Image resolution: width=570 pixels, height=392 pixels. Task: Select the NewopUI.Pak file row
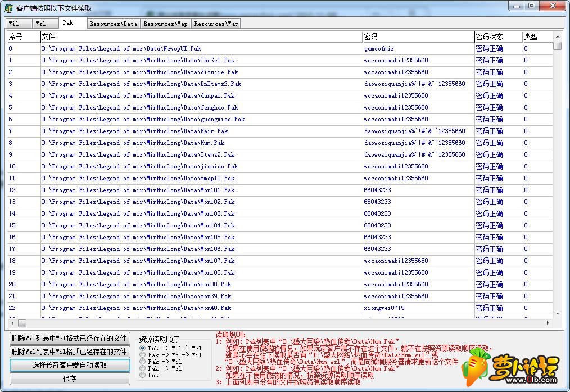point(280,48)
